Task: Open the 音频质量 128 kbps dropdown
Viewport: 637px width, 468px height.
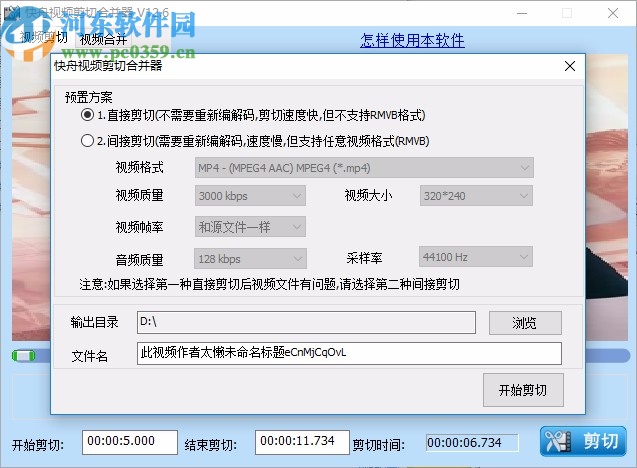Action: pyautogui.click(x=250, y=259)
